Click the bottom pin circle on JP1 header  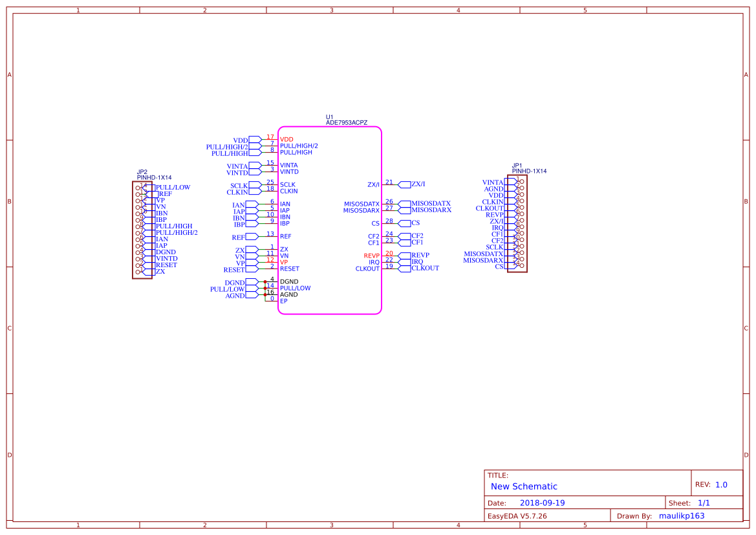[x=521, y=266]
